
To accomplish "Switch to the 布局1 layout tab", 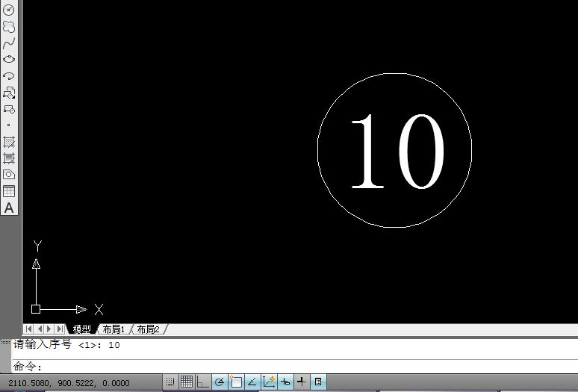I will point(114,329).
